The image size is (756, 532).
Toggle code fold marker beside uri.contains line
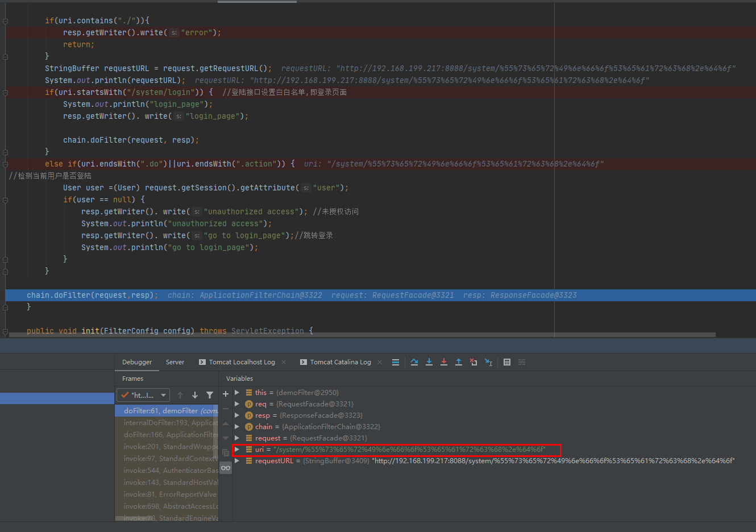pyautogui.click(x=5, y=21)
